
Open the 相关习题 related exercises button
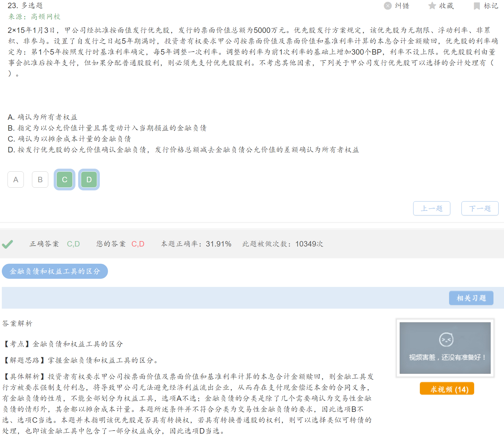pyautogui.click(x=471, y=298)
